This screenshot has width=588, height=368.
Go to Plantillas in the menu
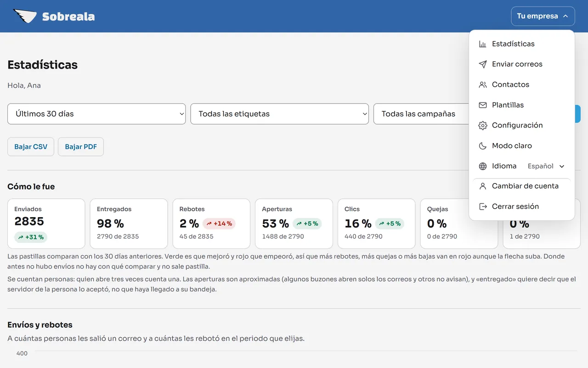[522, 105]
